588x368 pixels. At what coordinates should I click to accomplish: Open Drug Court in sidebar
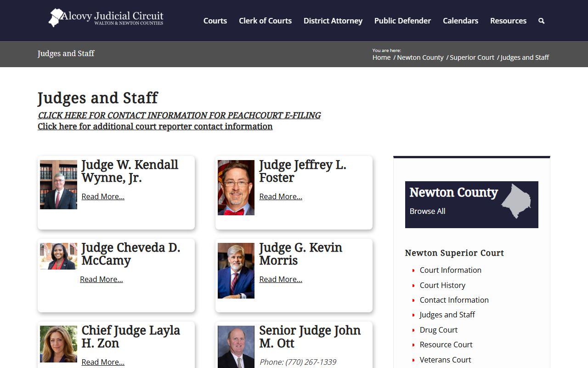[x=439, y=330]
